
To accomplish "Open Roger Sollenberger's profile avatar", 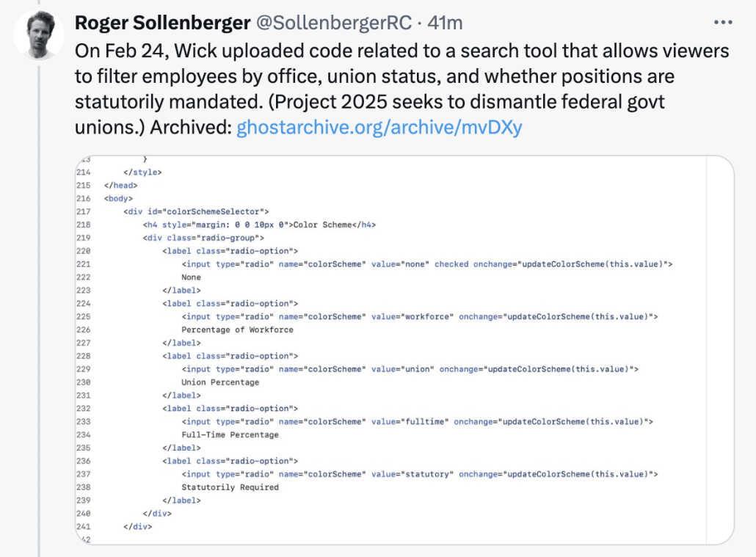I will pos(39,34).
